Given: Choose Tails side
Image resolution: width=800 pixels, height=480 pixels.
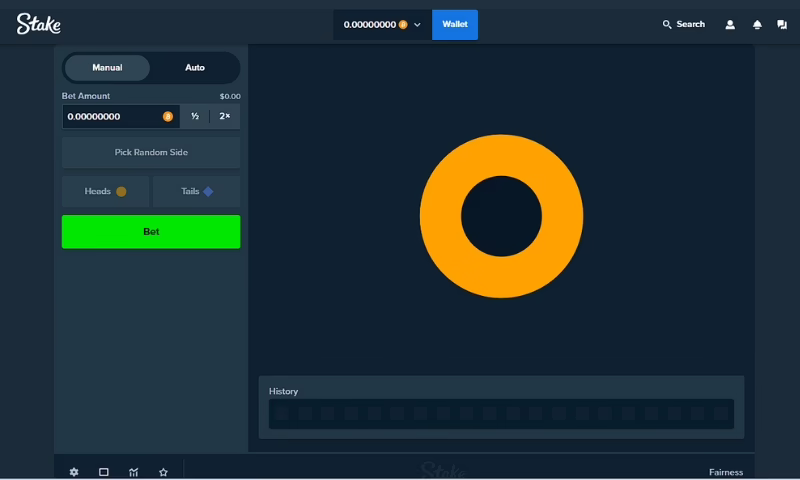Looking at the screenshot, I should click(x=197, y=191).
